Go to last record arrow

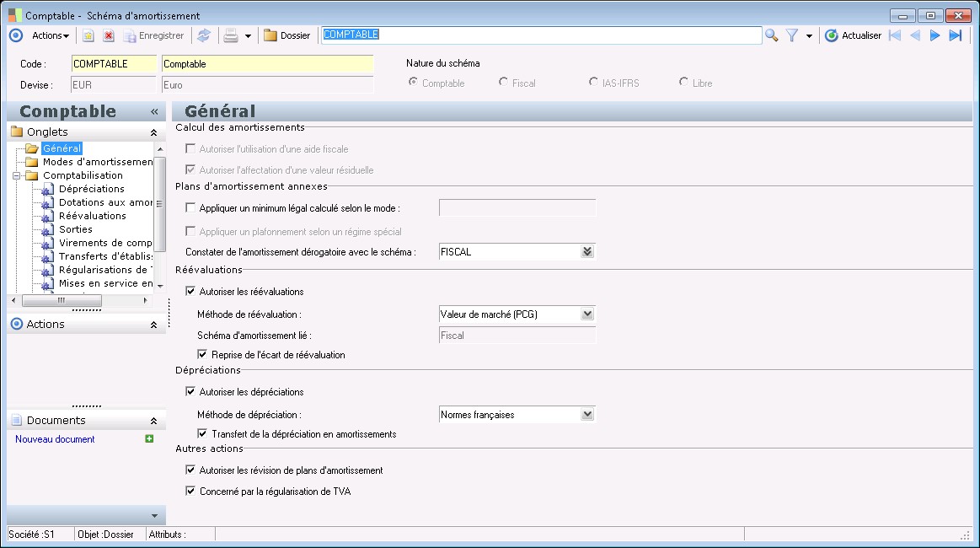click(x=955, y=35)
